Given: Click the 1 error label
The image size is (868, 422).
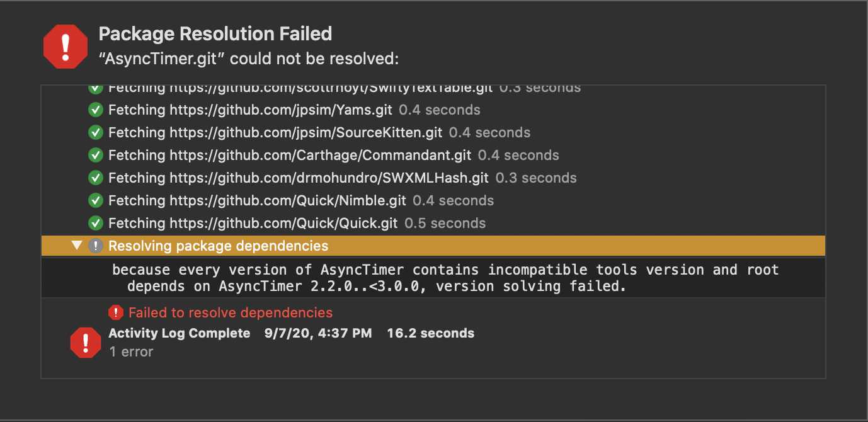Looking at the screenshot, I should (x=131, y=352).
